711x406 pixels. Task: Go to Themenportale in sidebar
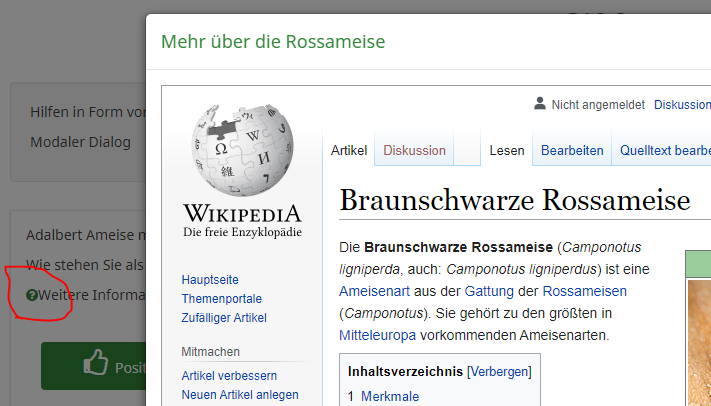tap(221, 299)
